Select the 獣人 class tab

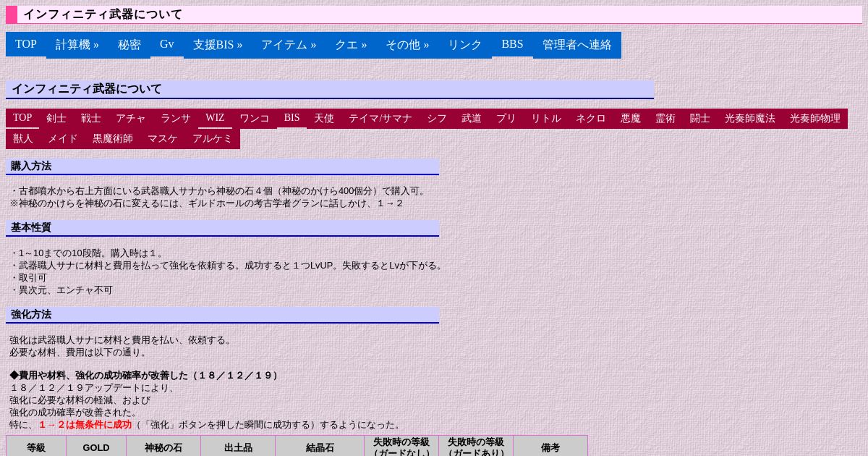(x=23, y=139)
